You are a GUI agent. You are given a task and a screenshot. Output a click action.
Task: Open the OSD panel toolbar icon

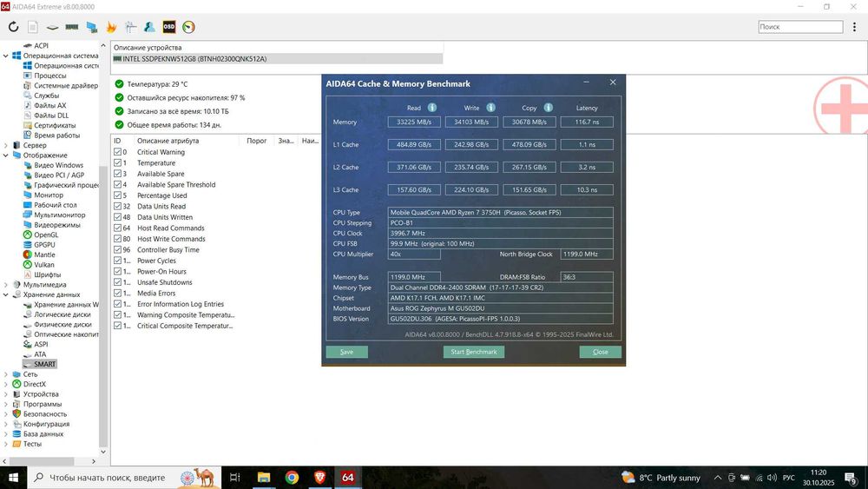[169, 27]
